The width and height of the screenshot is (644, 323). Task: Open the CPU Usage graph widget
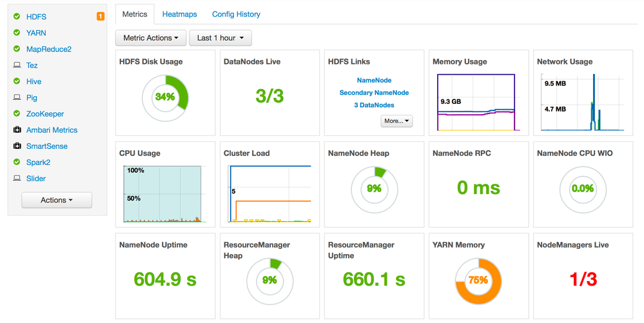pos(163,194)
